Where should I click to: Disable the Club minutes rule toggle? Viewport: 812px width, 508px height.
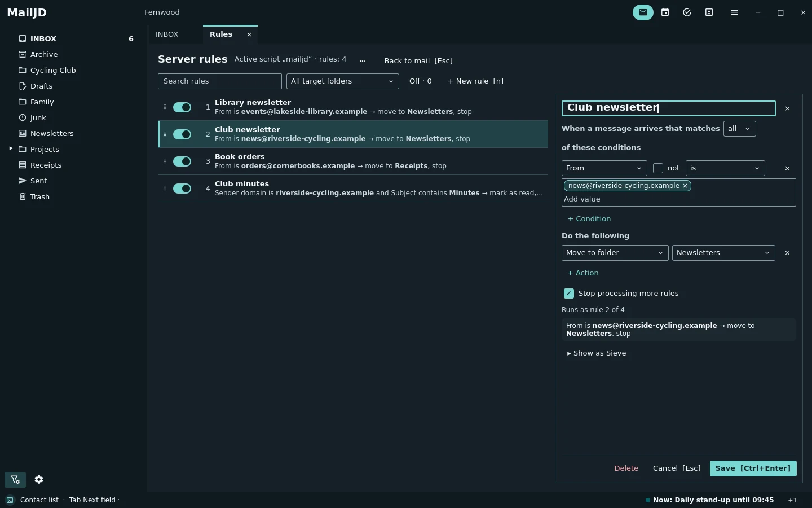[182, 189]
